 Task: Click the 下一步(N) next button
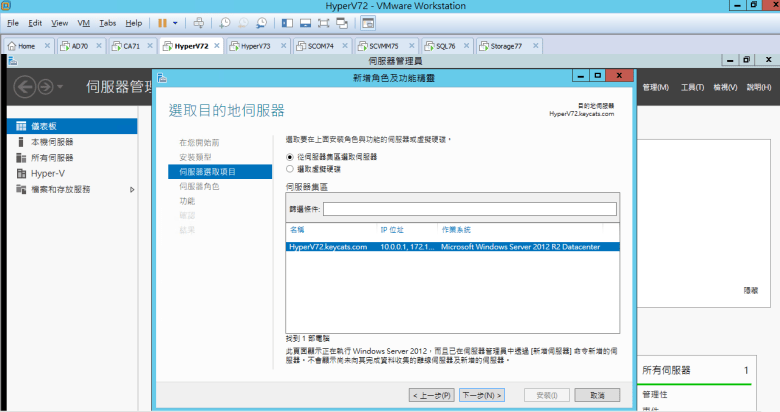(x=482, y=395)
